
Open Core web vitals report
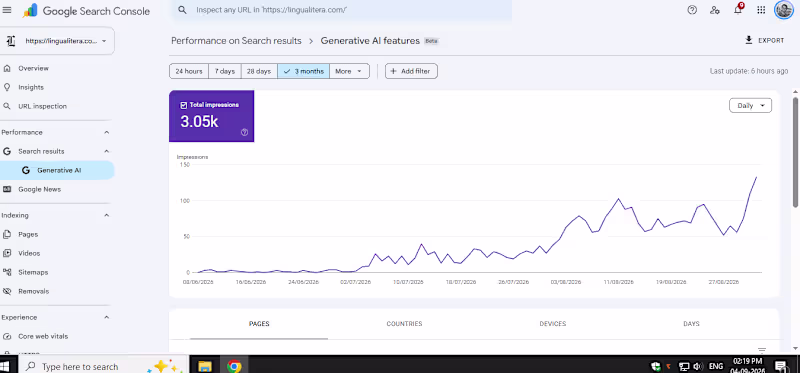(x=43, y=336)
